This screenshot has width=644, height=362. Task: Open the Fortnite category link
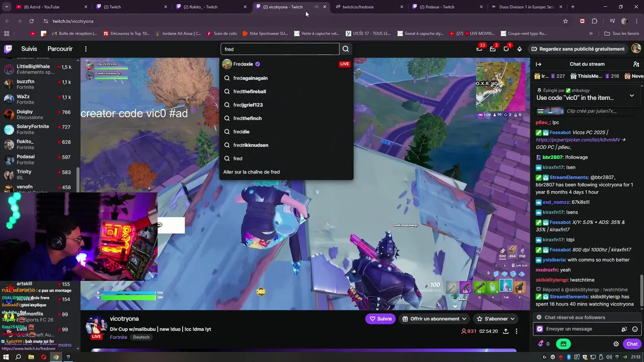[118, 337]
